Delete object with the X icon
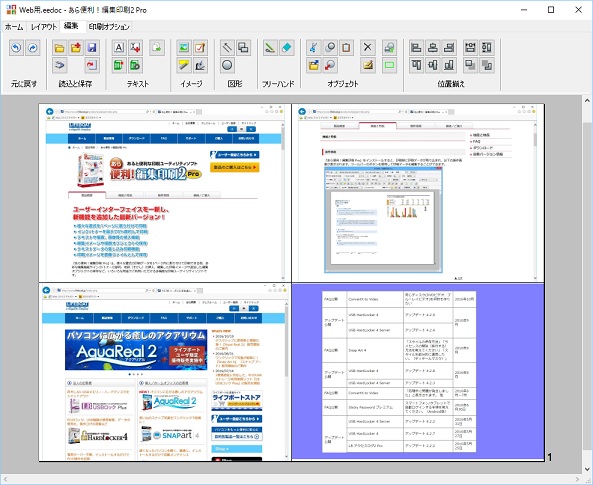 click(368, 48)
